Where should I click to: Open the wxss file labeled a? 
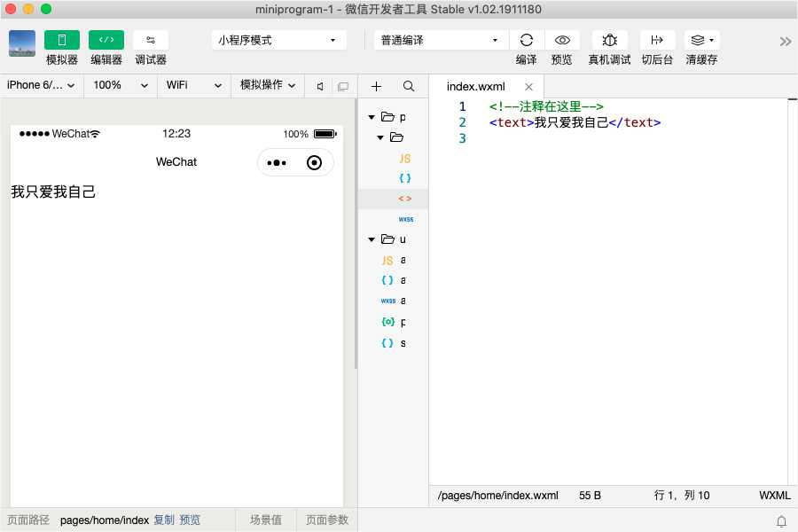[393, 301]
